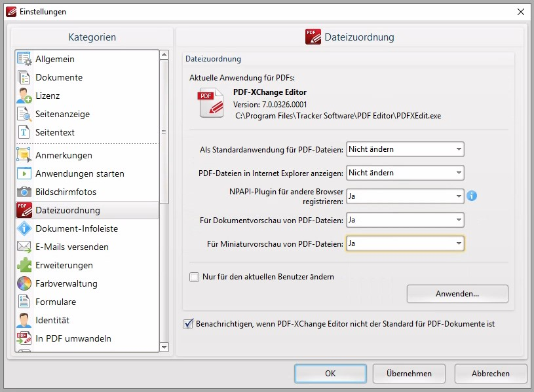This screenshot has width=534, height=392.
Task: Click the blue info icon beside NPAPI-Plugin
Action: (x=472, y=196)
